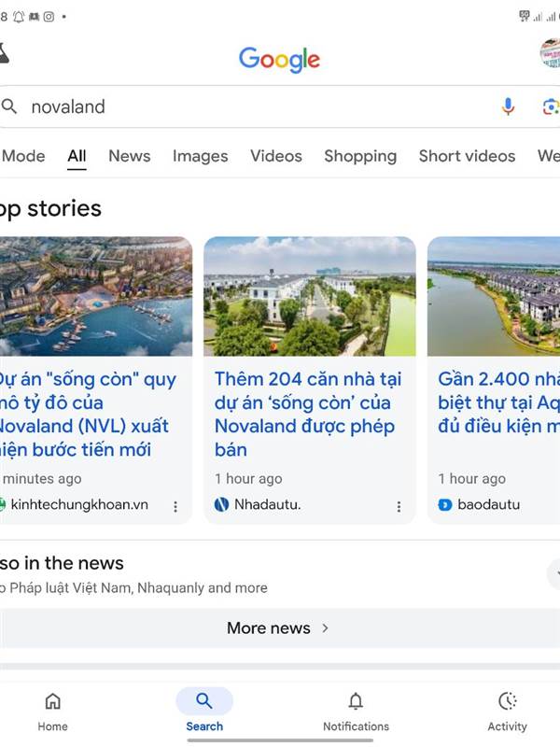560x747 pixels.
Task: Switch to Short videos tab
Action: point(467,156)
